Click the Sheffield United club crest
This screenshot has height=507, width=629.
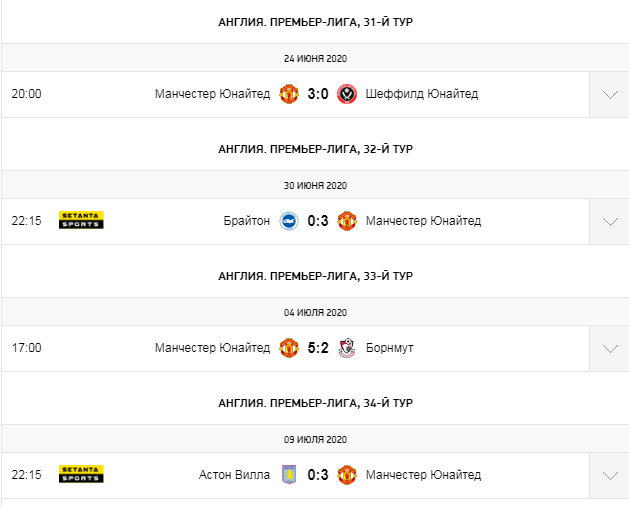(347, 95)
